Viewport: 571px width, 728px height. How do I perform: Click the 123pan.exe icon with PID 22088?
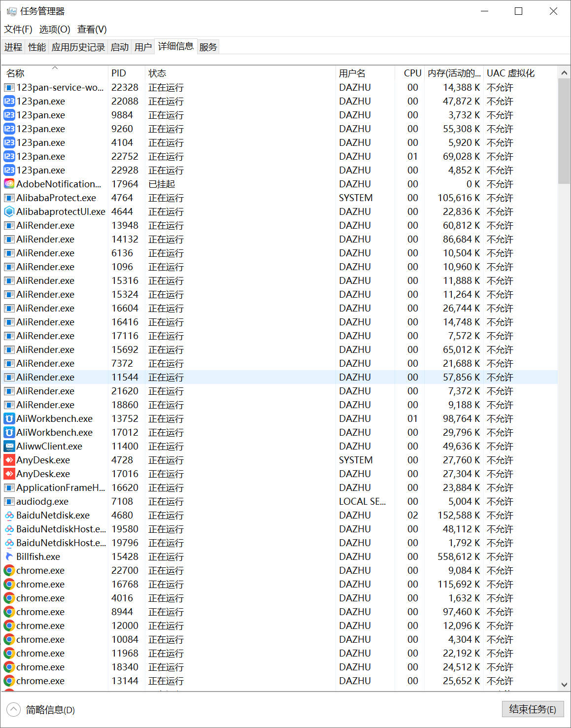(x=9, y=101)
